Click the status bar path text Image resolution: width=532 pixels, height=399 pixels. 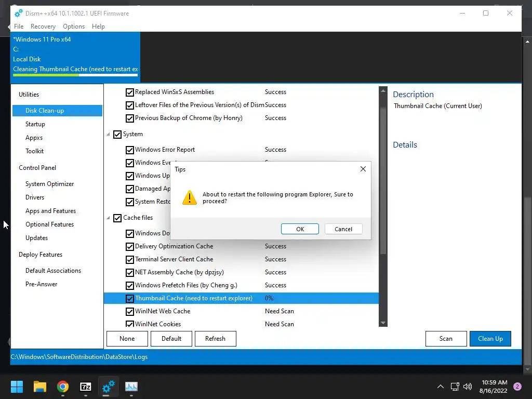[x=79, y=357]
